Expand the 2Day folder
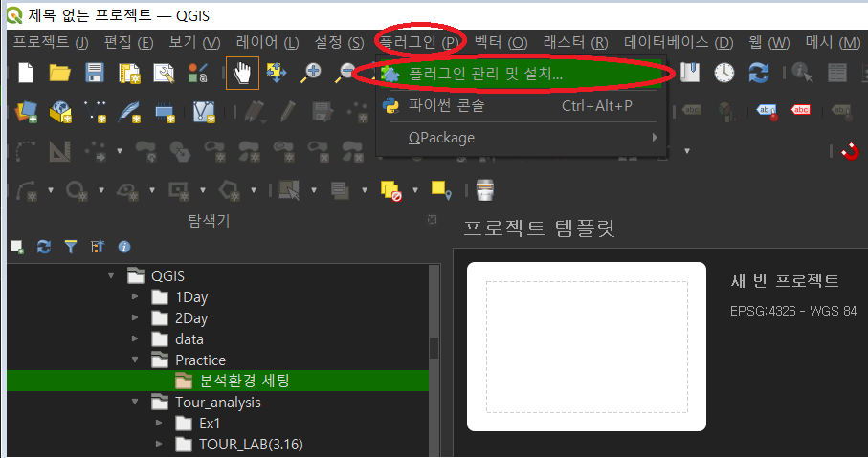 click(135, 317)
